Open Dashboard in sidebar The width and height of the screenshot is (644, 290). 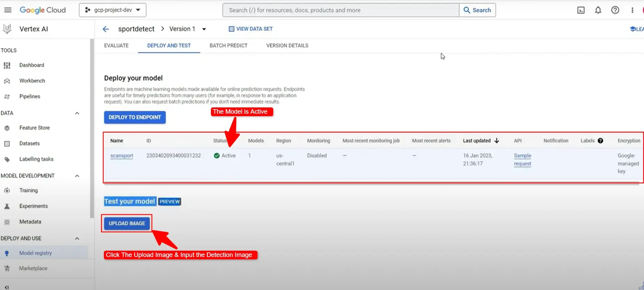click(32, 65)
